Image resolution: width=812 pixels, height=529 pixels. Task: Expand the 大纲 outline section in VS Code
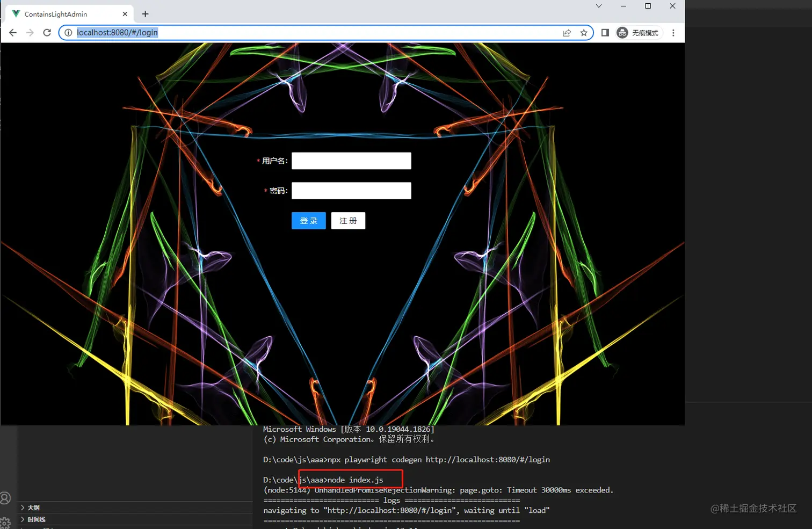point(134,508)
